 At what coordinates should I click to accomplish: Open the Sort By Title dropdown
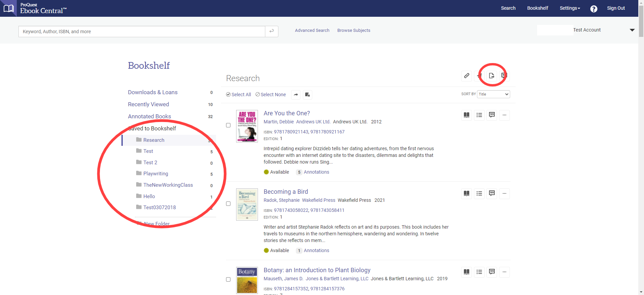(493, 94)
